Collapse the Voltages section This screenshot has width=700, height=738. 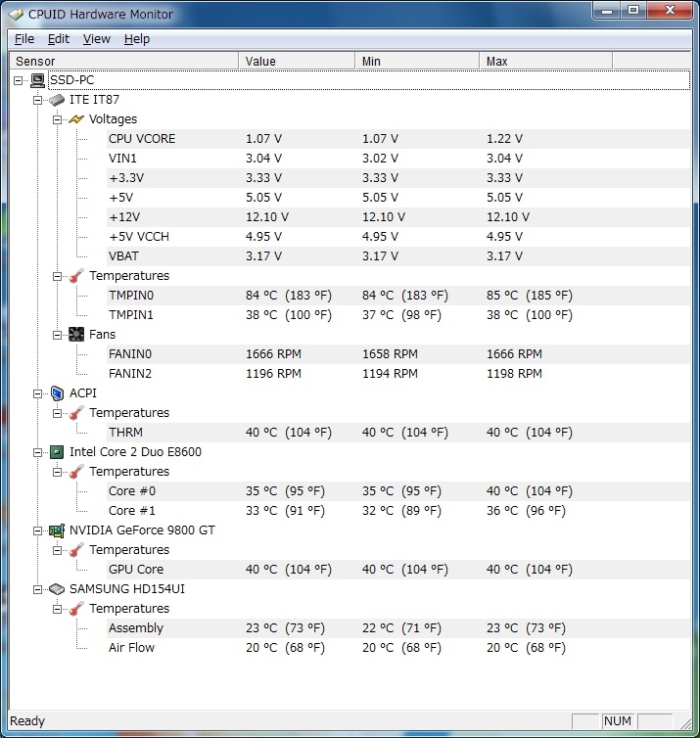pyautogui.click(x=58, y=119)
